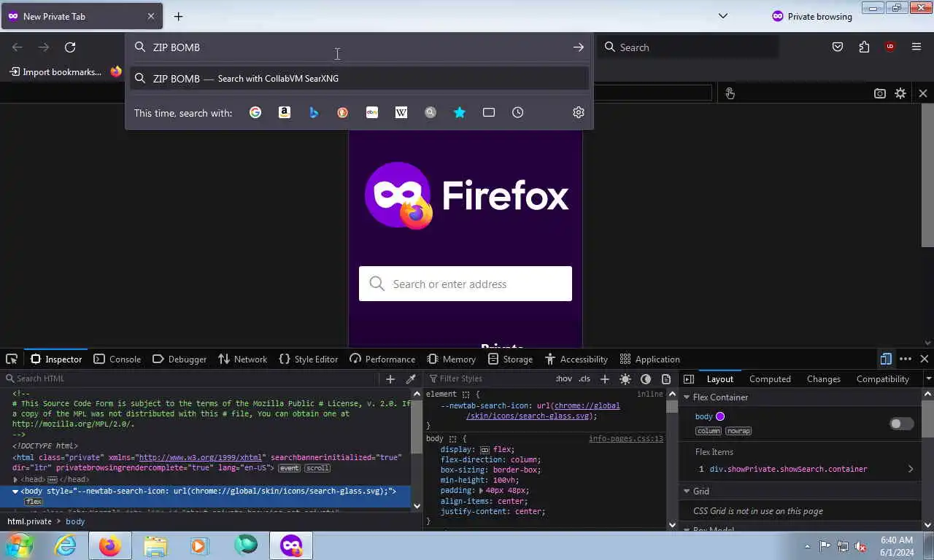Open responsive design settings gear
Screen dimensions: 934x560
coord(900,93)
